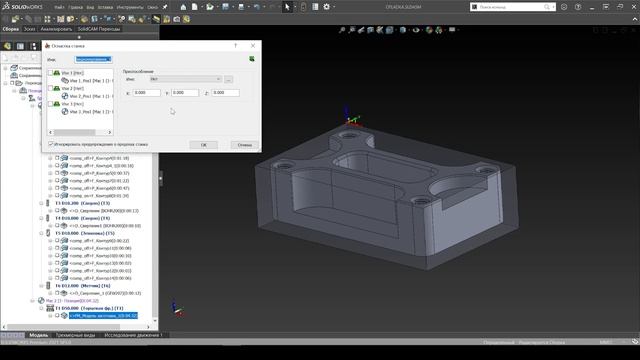The height and width of the screenshot is (360, 640).
Task: Activate the Select cursor tool
Action: click(x=287, y=7)
